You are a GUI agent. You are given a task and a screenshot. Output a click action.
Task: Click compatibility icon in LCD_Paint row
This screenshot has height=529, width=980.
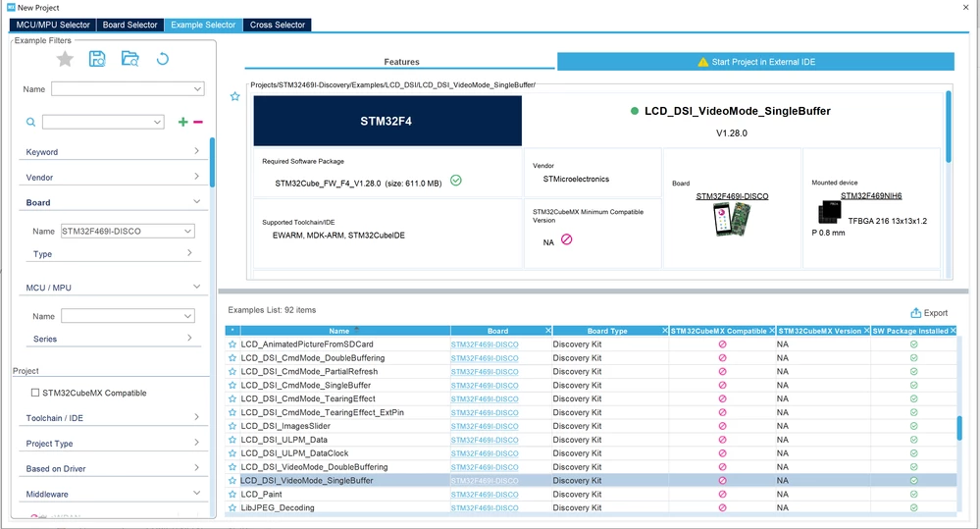pyautogui.click(x=723, y=494)
